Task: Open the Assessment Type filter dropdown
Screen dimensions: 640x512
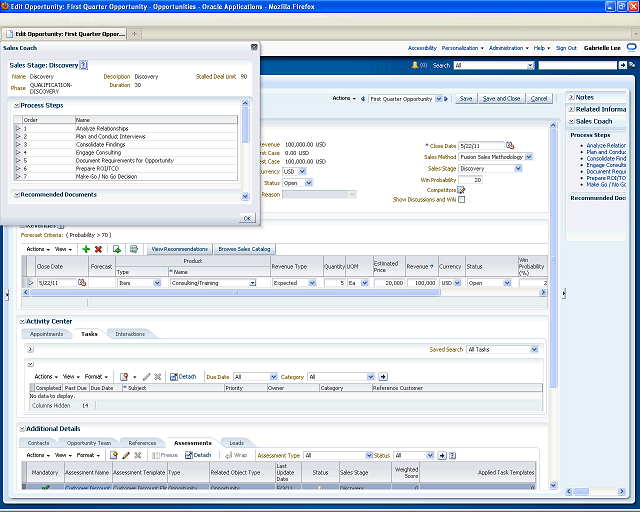Action: point(369,455)
